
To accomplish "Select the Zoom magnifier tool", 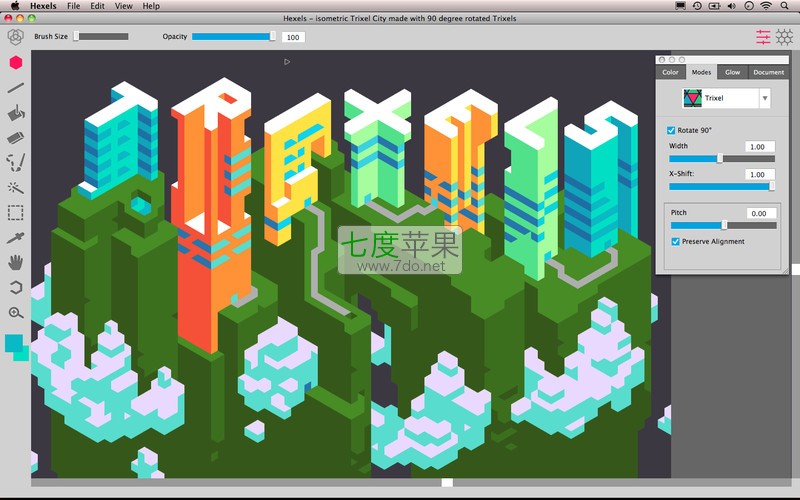I will 16,313.
